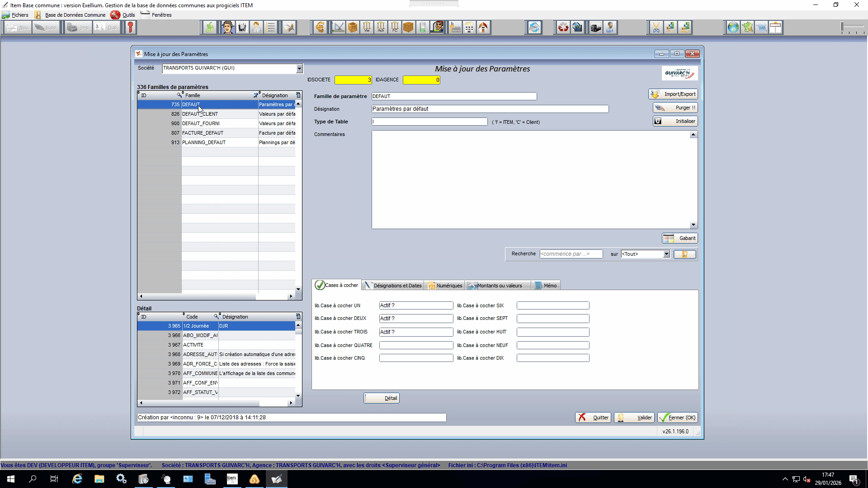Click the truck vehicle toolbar icon

point(595,28)
